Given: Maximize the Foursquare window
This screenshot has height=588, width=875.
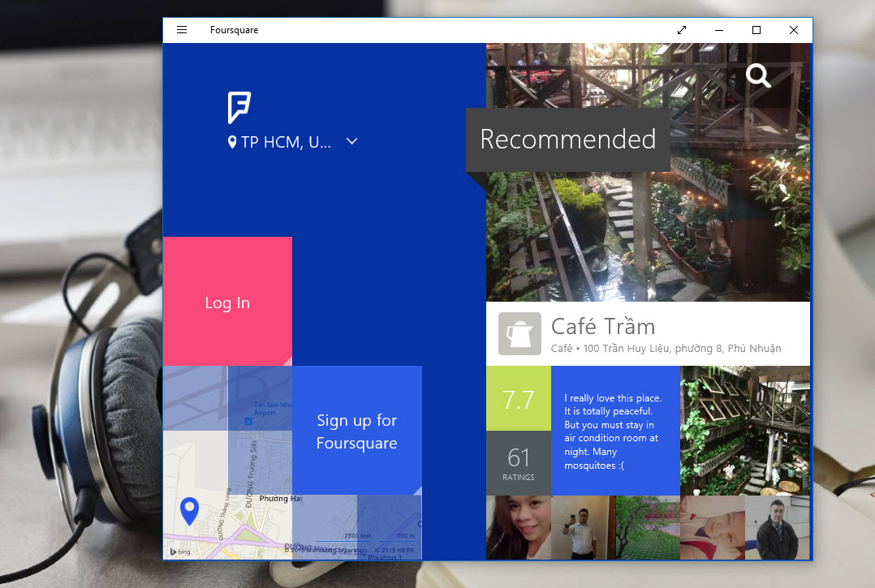Looking at the screenshot, I should (756, 30).
